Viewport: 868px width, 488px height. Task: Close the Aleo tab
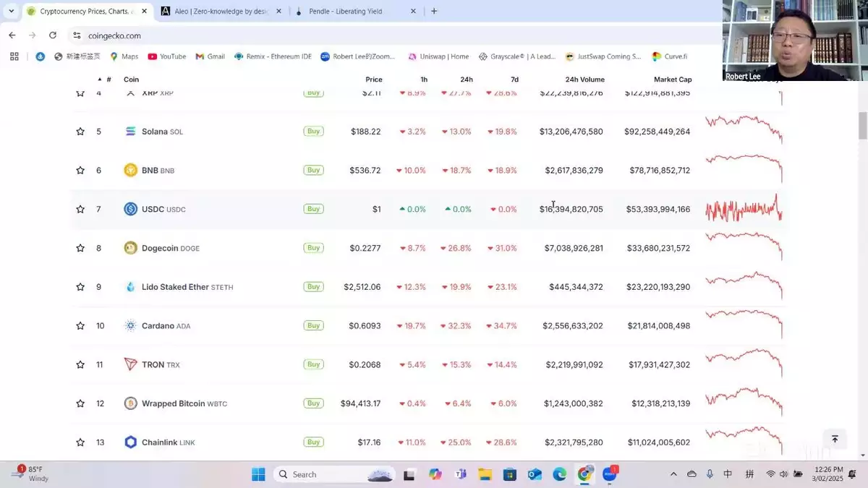[x=279, y=12]
